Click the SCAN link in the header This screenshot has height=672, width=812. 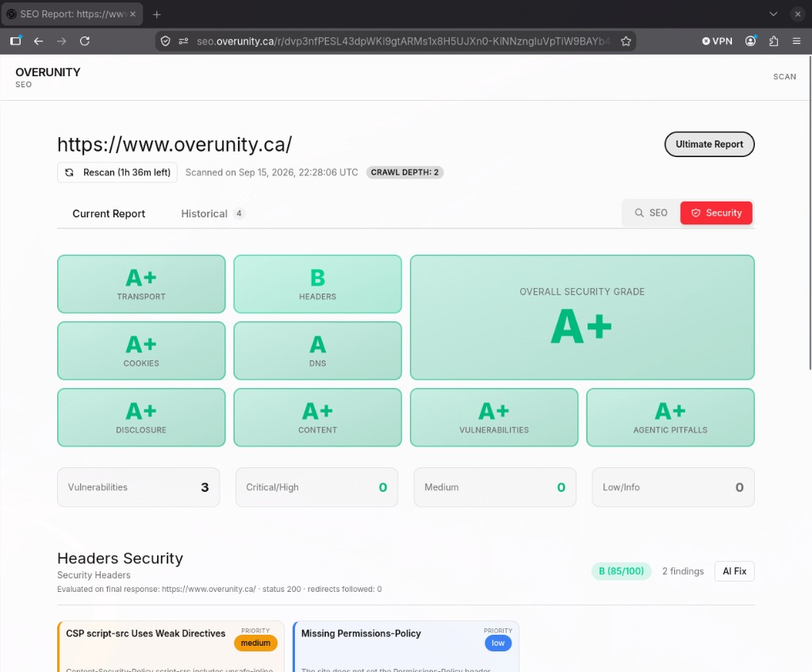(x=784, y=77)
